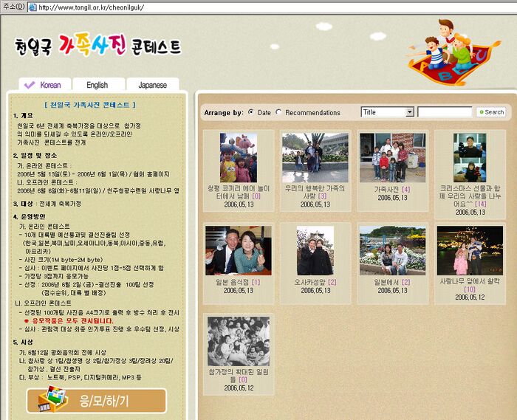The height and width of the screenshot is (420, 517).
Task: Open the 가족사진 photo thumbnail
Action: pyautogui.click(x=392, y=157)
